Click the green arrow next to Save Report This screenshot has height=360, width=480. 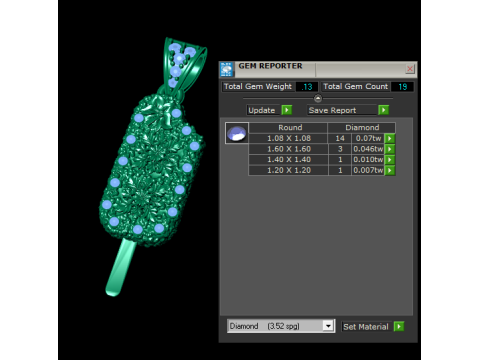click(384, 110)
